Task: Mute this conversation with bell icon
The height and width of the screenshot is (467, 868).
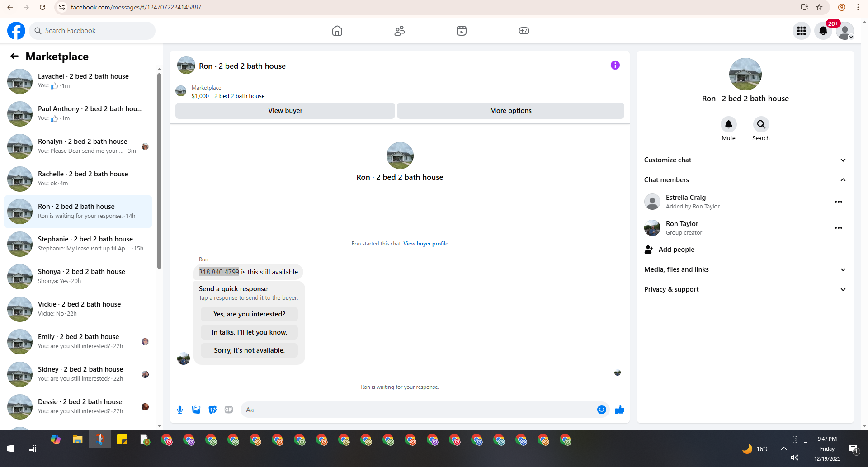Action: pos(728,124)
